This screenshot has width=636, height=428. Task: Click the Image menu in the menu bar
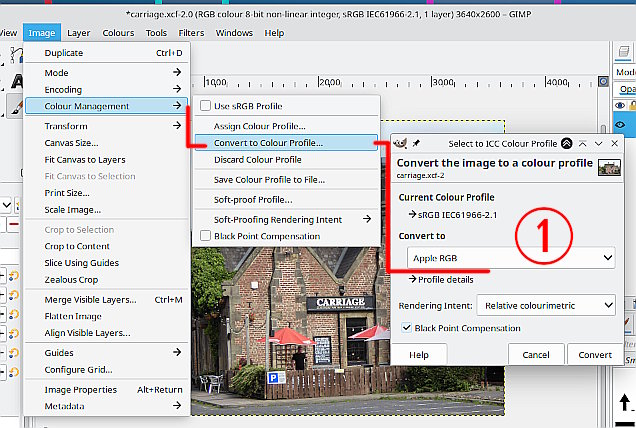(x=42, y=33)
